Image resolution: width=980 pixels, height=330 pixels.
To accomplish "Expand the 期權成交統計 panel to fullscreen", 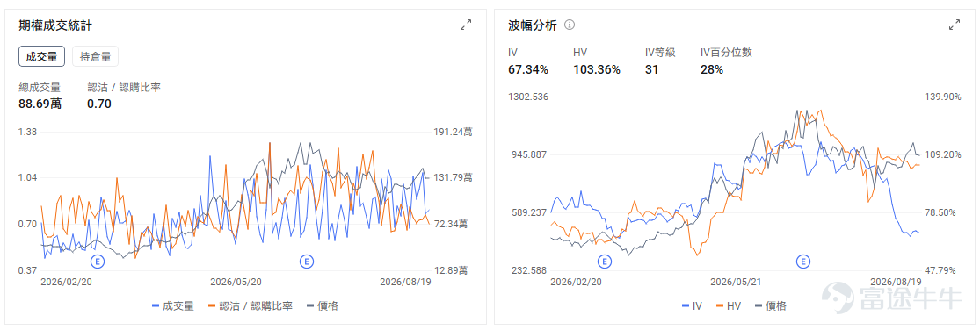I will coord(466,25).
